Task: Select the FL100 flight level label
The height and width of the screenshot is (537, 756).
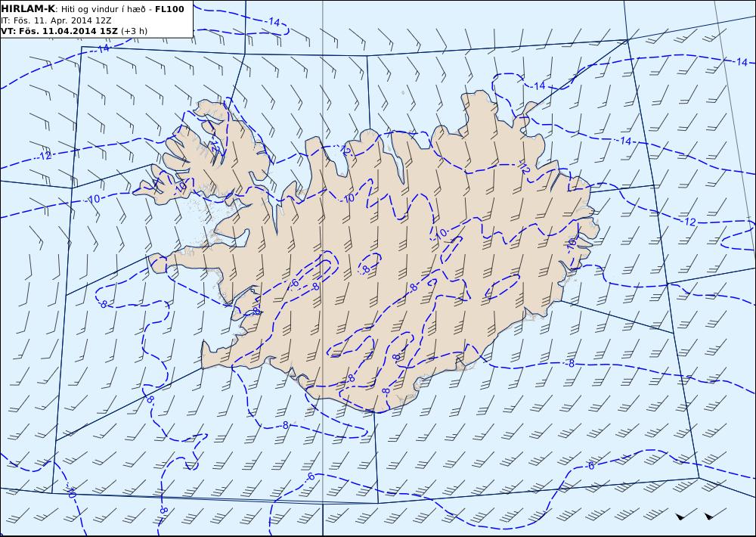Action: pos(169,9)
